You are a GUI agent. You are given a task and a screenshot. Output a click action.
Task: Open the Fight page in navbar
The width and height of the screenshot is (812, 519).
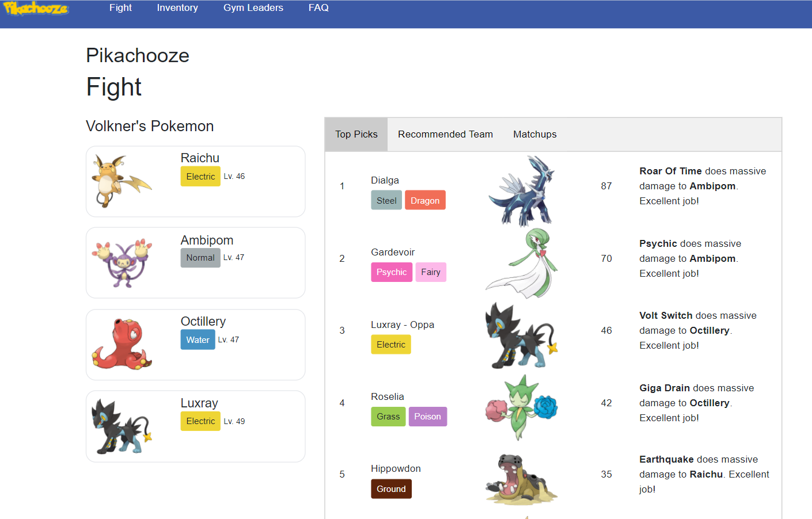(x=120, y=8)
